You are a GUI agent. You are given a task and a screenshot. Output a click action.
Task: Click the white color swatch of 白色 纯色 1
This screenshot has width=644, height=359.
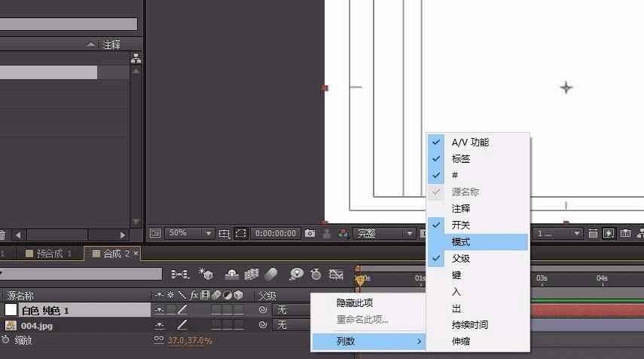click(11, 310)
